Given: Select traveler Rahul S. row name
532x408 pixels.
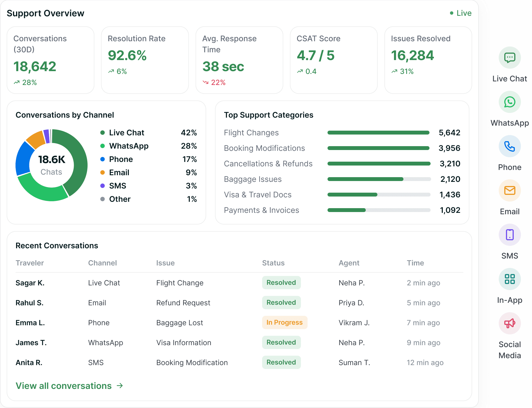Looking at the screenshot, I should pyautogui.click(x=29, y=303).
